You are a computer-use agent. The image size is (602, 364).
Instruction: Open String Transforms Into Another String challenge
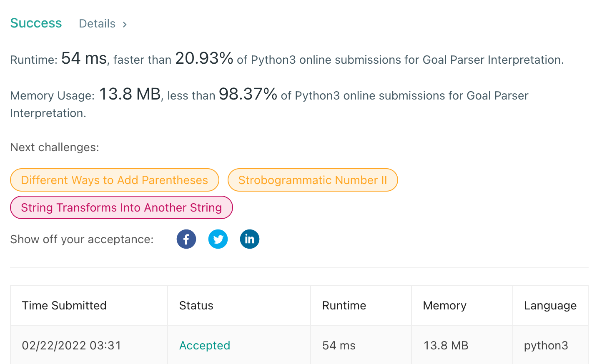click(x=121, y=207)
